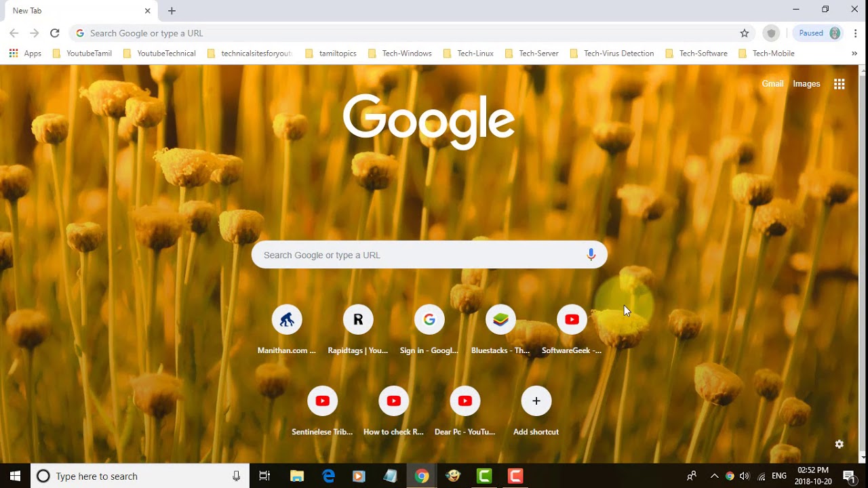Open the SoftwareGeek YouTube shortcut
This screenshot has width=868, height=488.
pyautogui.click(x=572, y=330)
